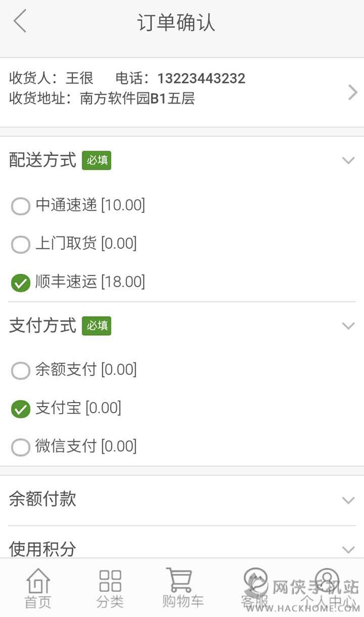
Task: Collapse the 支付方式 section chevron
Action: pyautogui.click(x=348, y=326)
